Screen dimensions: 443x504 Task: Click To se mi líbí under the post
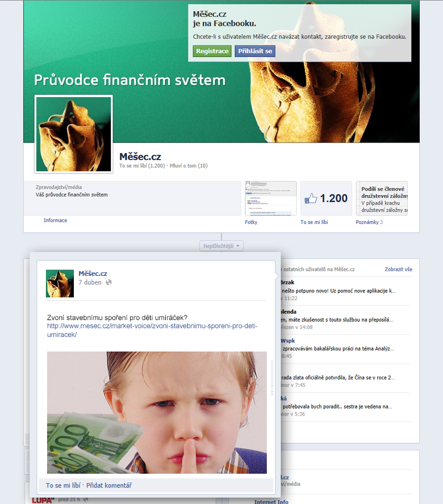[63, 485]
